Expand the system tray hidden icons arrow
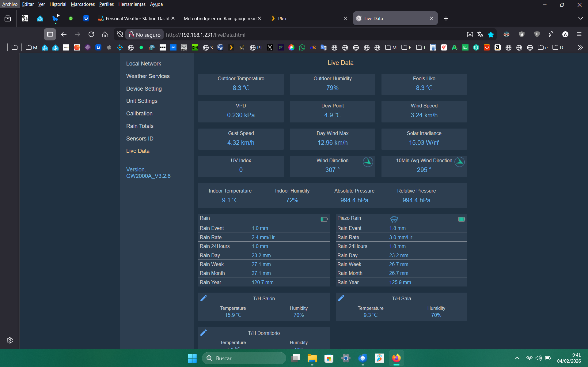The height and width of the screenshot is (367, 588). [517, 358]
